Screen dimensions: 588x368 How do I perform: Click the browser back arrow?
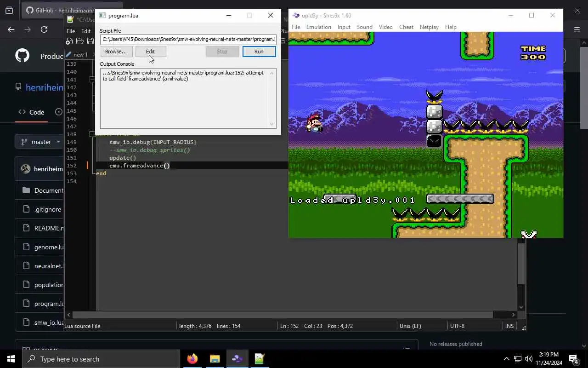[x=11, y=29]
